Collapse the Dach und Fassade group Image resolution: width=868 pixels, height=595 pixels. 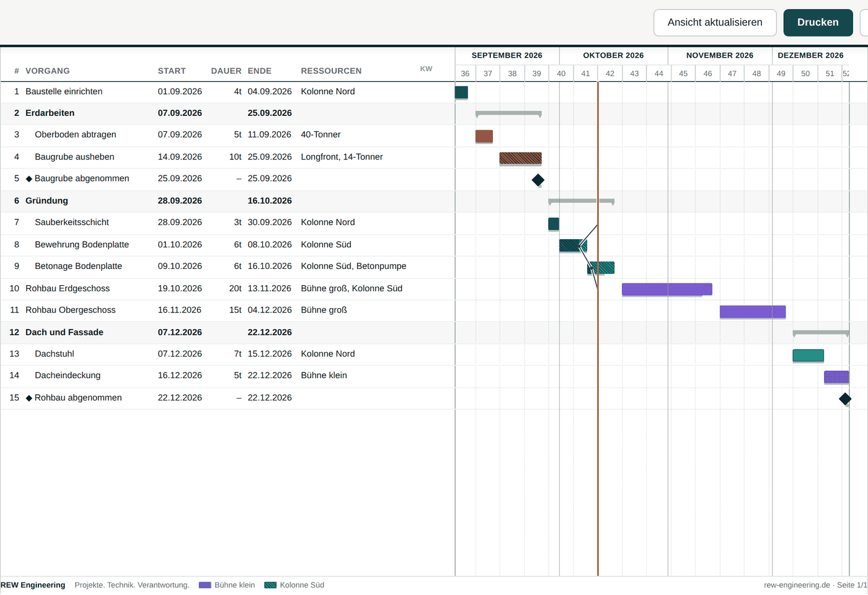tap(64, 332)
